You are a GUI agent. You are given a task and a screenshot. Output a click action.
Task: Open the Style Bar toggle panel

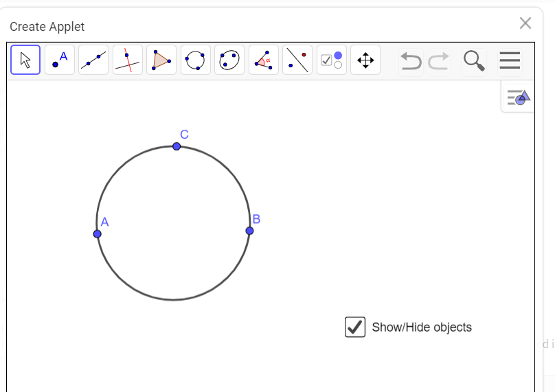[x=518, y=97]
